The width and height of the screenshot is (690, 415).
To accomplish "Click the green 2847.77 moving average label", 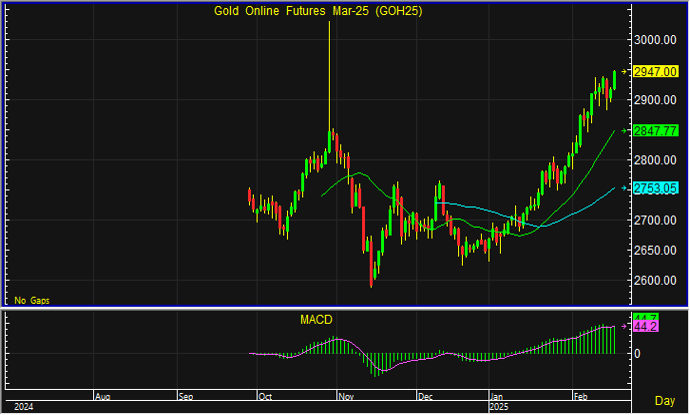I will point(655,131).
